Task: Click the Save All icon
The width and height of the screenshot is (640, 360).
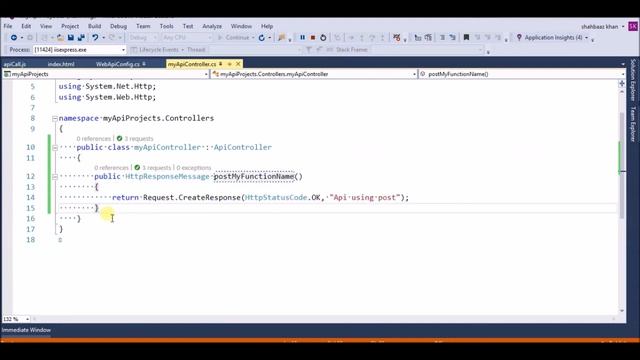Action: [x=81, y=38]
